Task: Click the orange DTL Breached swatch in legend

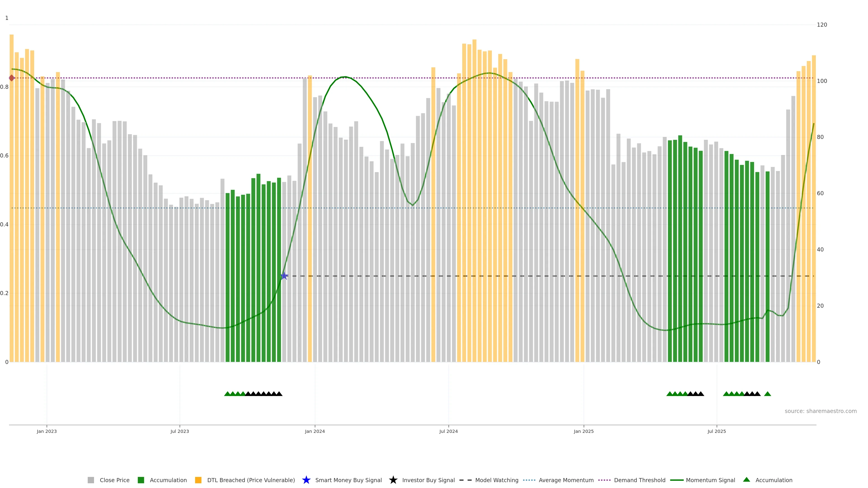Action: tap(198, 480)
